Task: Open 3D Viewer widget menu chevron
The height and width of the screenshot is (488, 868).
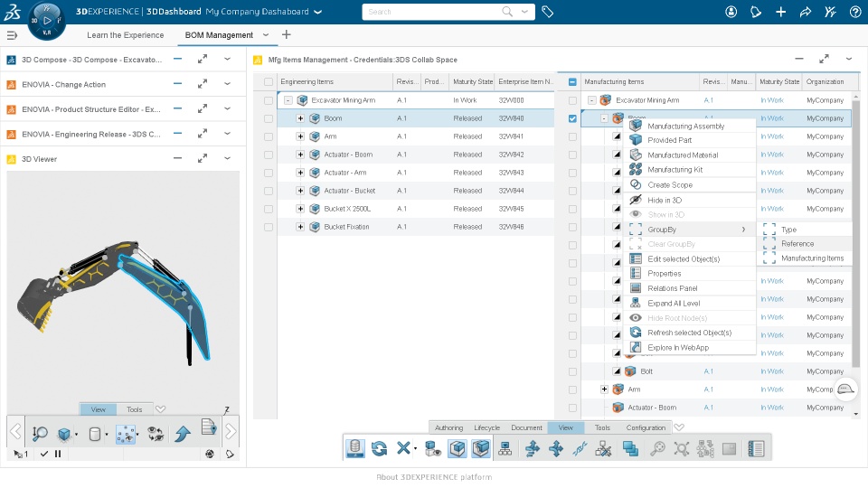Action: [228, 159]
